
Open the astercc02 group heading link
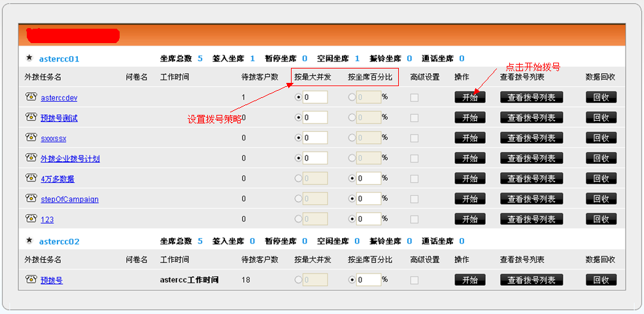click(59, 242)
